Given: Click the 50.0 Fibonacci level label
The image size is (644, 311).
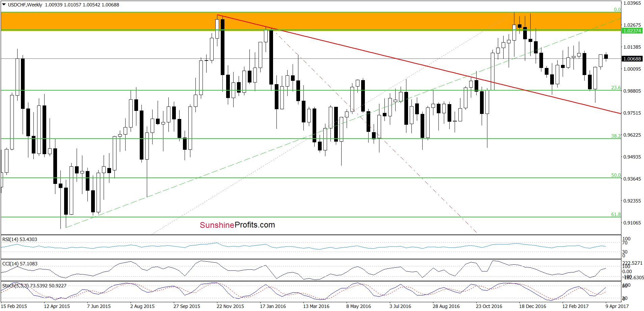Looking at the screenshot, I should click(616, 175).
